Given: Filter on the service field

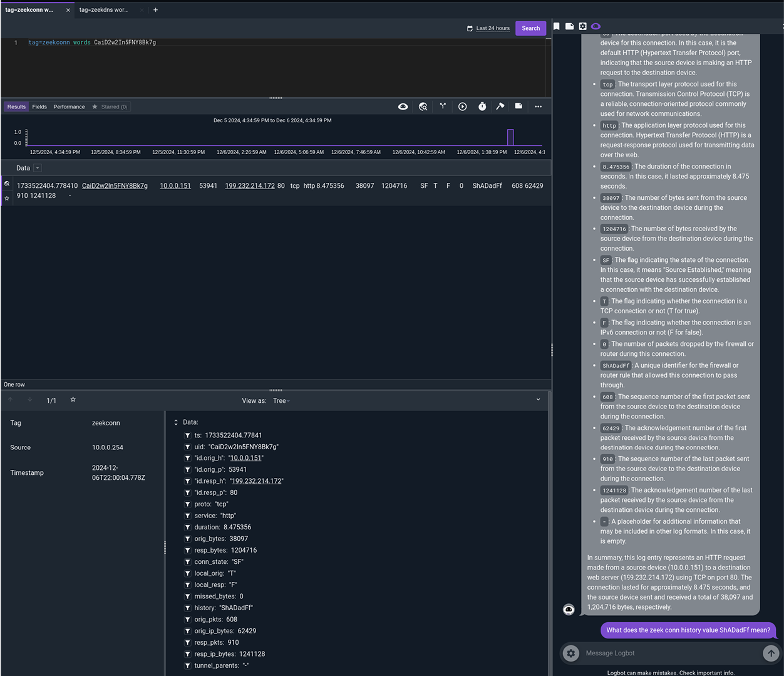Looking at the screenshot, I should coord(187,516).
